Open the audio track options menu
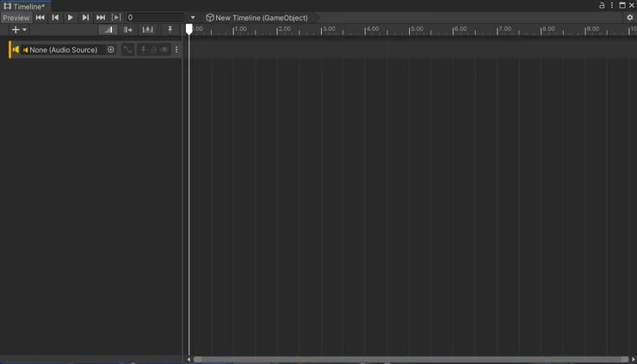The height and width of the screenshot is (364, 637). pyautogui.click(x=176, y=50)
